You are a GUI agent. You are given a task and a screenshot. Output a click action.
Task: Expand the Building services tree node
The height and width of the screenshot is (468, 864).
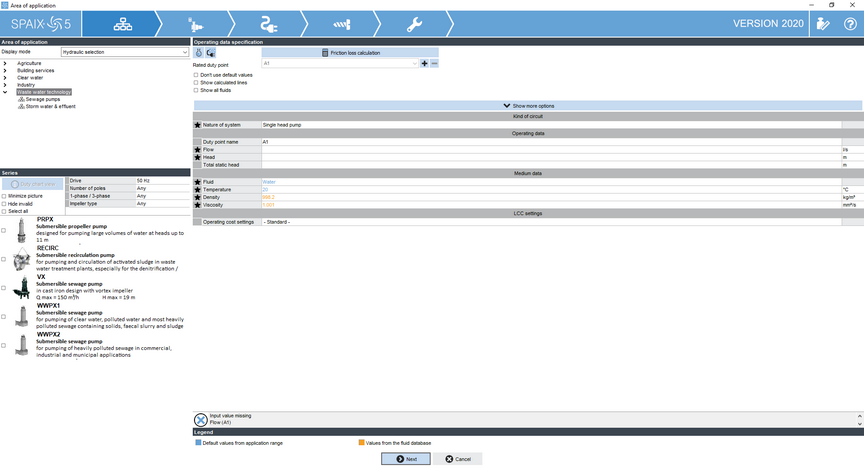click(5, 71)
